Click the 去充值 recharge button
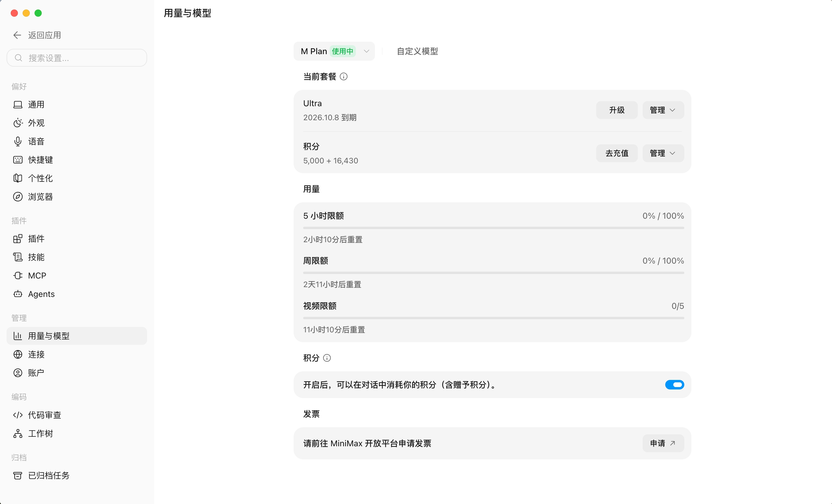The image size is (832, 504). 617,153
